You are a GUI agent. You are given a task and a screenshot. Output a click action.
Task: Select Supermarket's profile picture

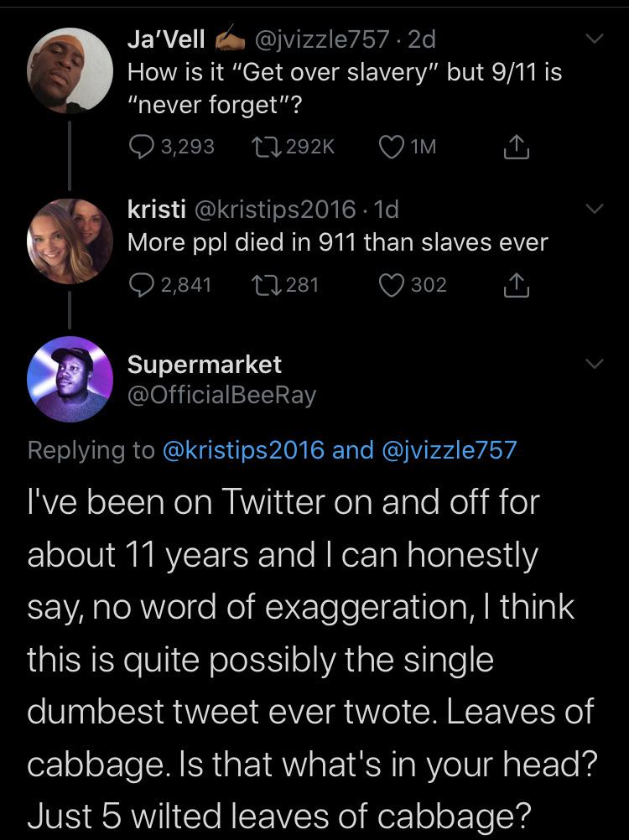(71, 377)
